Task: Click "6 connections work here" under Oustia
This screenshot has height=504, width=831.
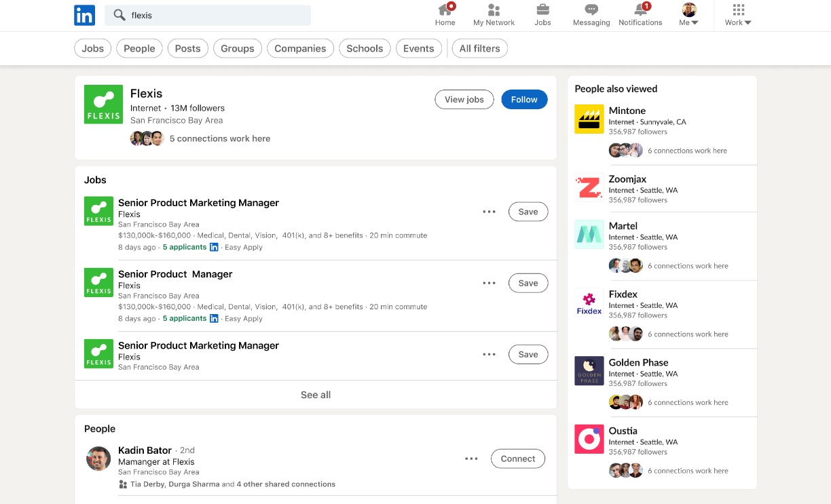Action: point(688,471)
